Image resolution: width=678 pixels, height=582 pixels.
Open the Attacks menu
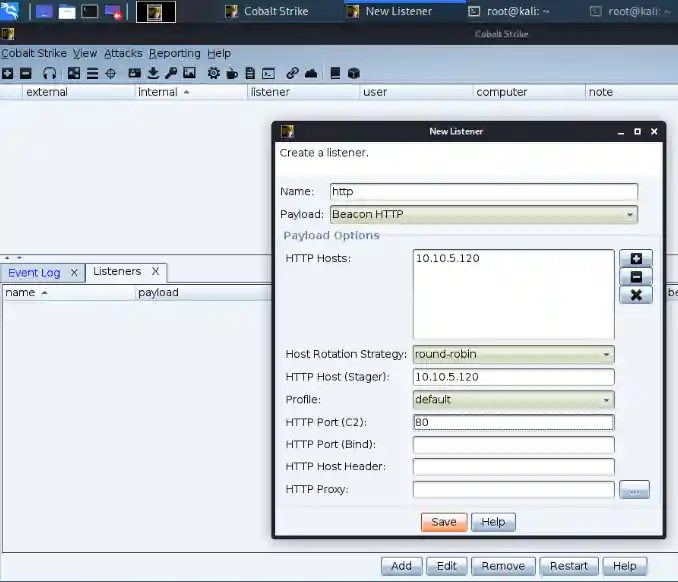[123, 53]
